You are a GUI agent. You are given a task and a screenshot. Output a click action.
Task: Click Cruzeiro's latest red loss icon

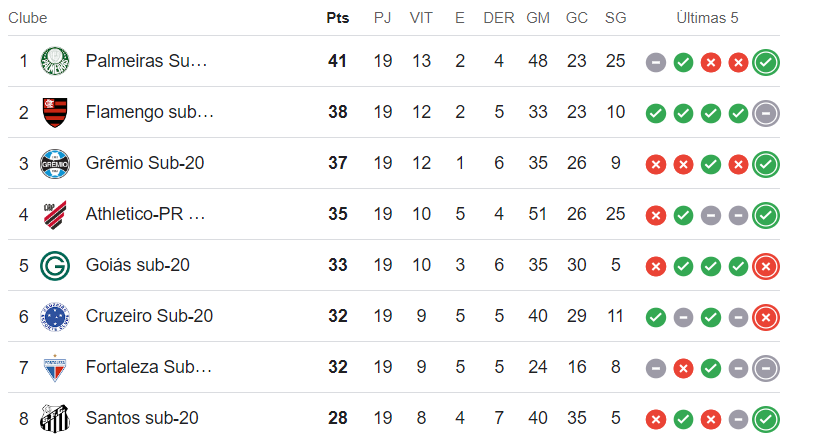766,317
